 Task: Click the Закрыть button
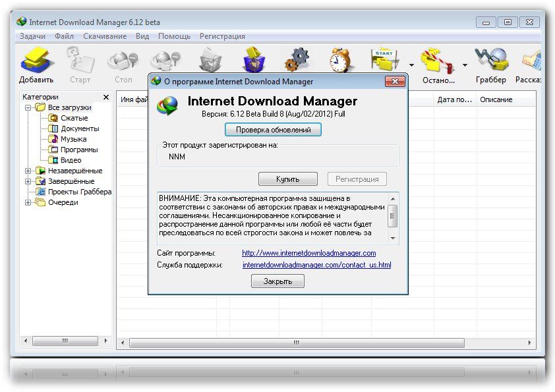278,281
